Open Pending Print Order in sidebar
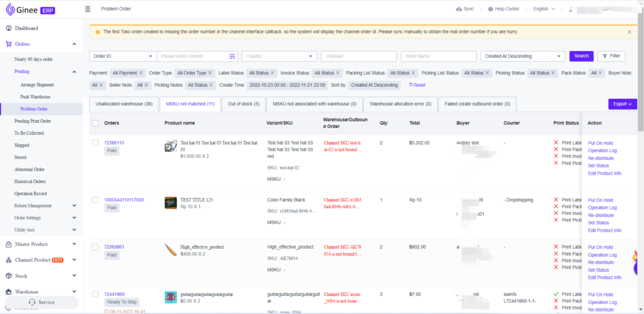Viewport: 644px width, 314px height. (x=33, y=121)
